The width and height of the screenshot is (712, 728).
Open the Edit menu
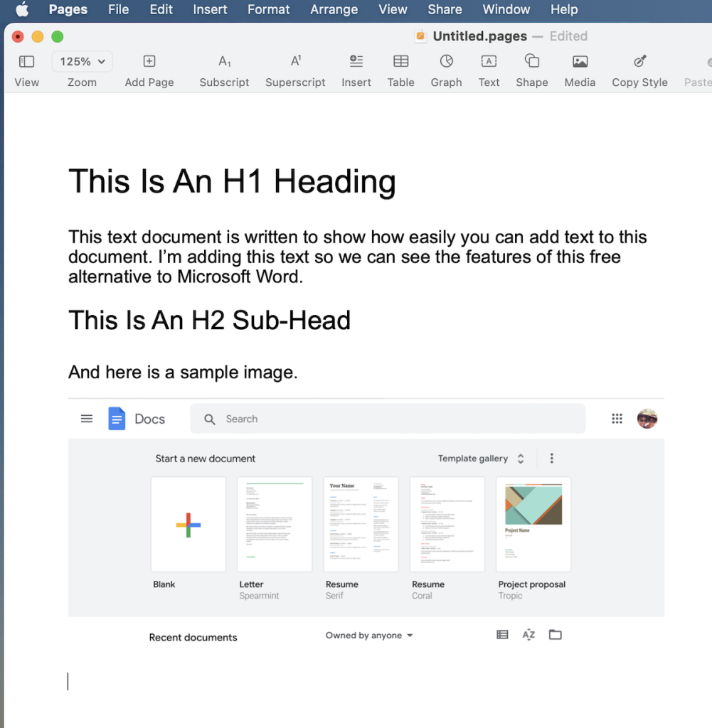(x=161, y=9)
